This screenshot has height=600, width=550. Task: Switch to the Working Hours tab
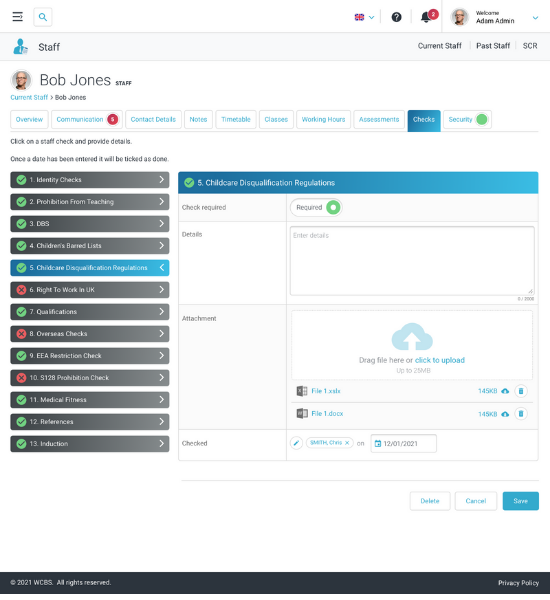click(323, 119)
